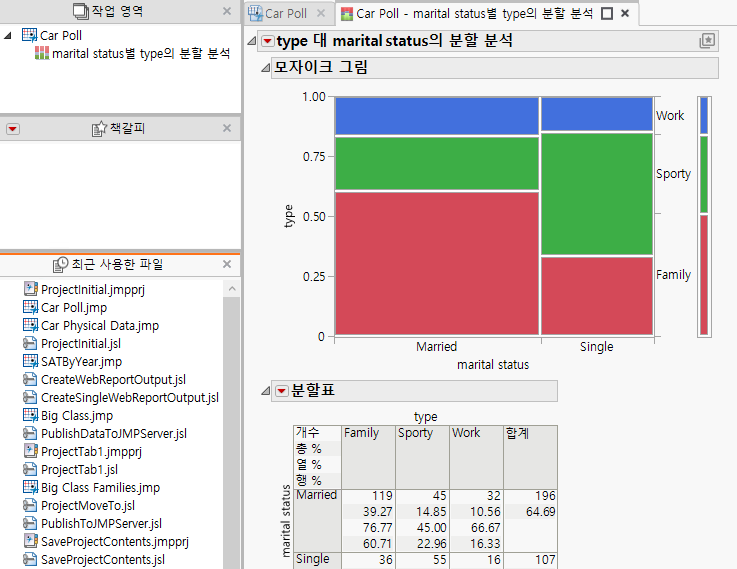Select the Married Family red mosaic cell
Viewport: 737px width, 569px height.
tap(437, 263)
